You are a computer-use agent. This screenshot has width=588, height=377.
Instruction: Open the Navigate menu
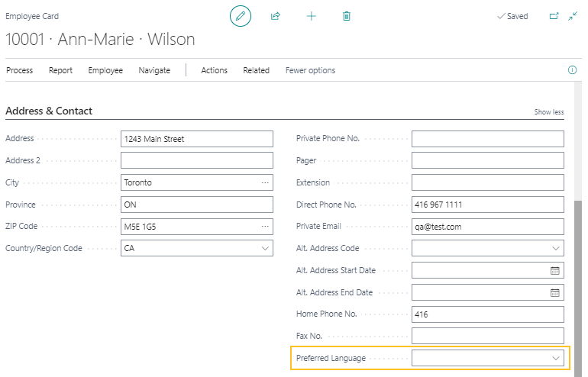[154, 70]
